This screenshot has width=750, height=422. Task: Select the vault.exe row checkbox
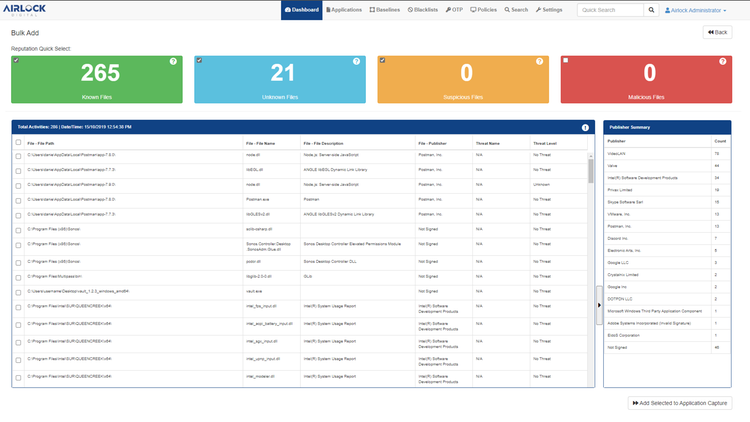tap(18, 292)
